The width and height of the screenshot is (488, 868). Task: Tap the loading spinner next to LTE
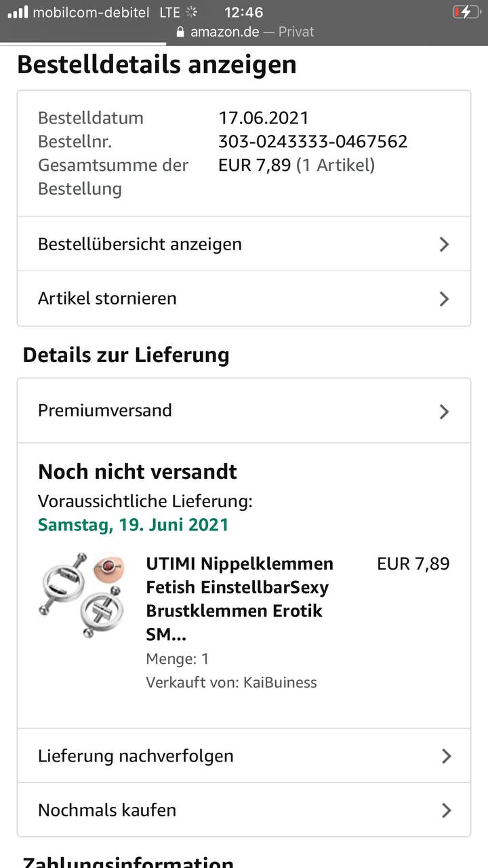(x=191, y=12)
